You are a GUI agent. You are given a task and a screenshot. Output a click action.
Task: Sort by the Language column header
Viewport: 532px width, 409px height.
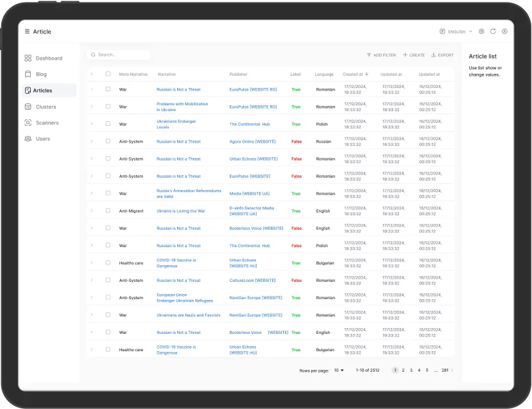coord(324,74)
